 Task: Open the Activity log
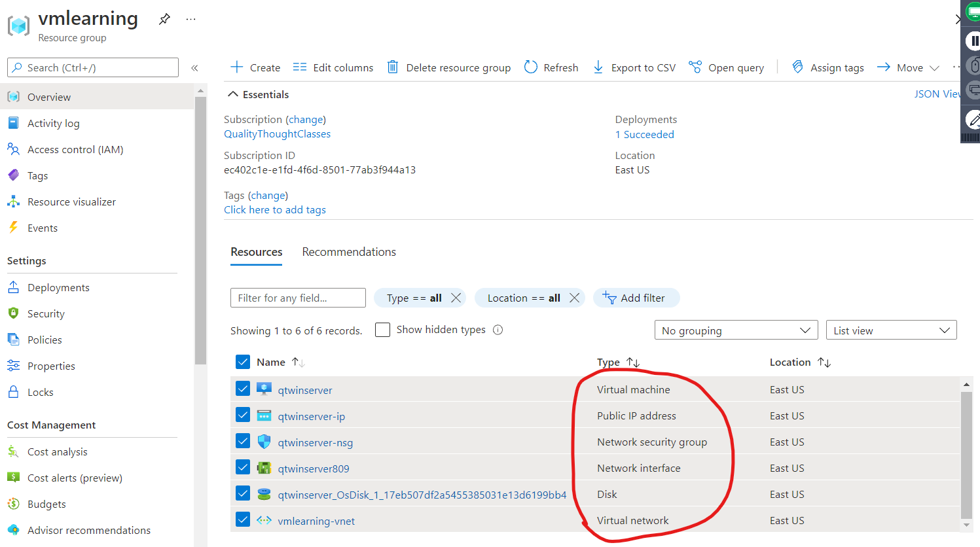point(53,123)
